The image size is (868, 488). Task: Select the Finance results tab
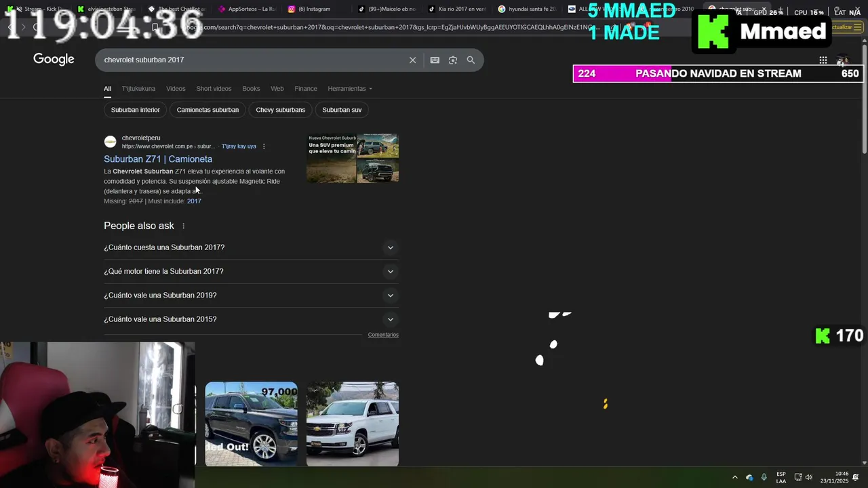point(306,89)
